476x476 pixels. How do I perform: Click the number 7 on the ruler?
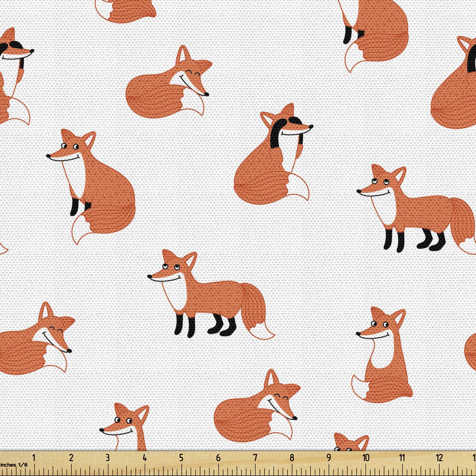point(255,458)
